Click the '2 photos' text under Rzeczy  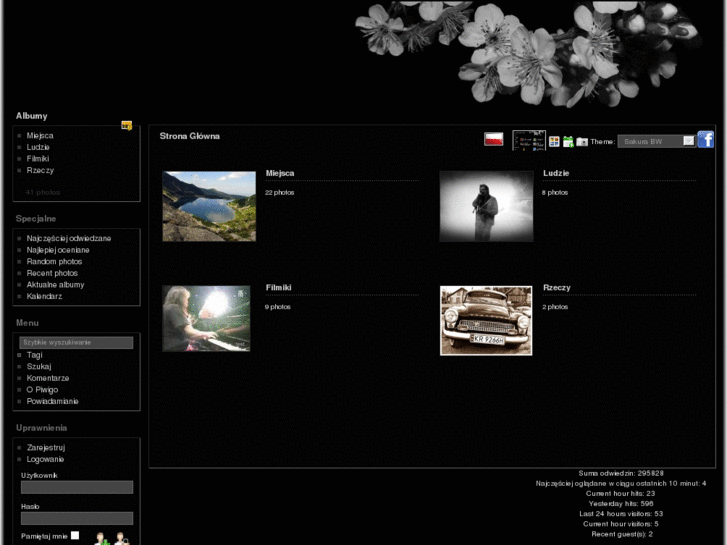[x=555, y=307]
